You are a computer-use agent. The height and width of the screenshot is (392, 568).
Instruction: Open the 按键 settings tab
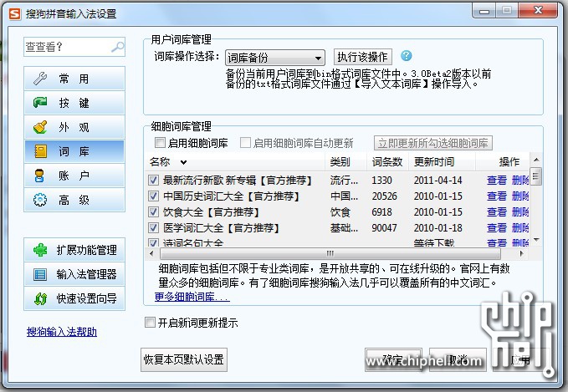coord(74,103)
